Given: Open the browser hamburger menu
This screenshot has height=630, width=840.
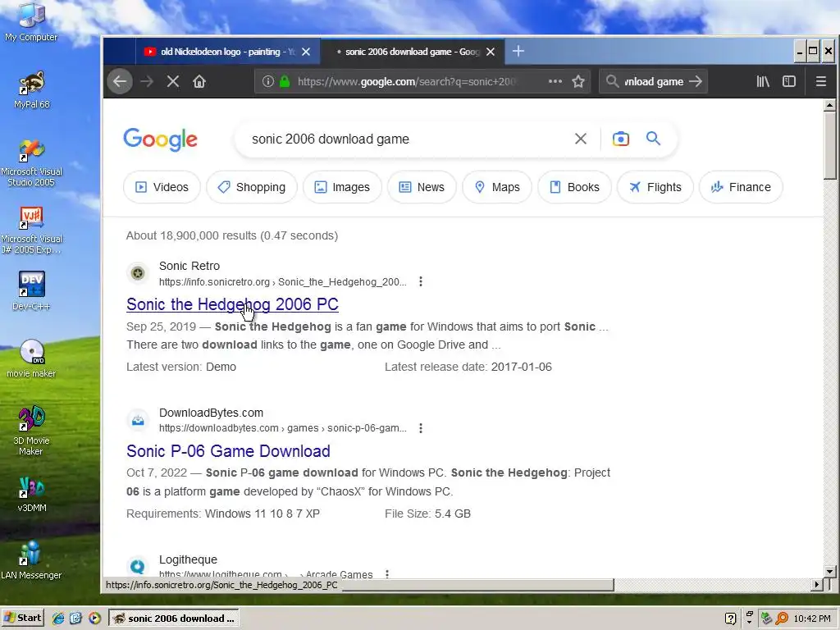Looking at the screenshot, I should click(x=820, y=81).
